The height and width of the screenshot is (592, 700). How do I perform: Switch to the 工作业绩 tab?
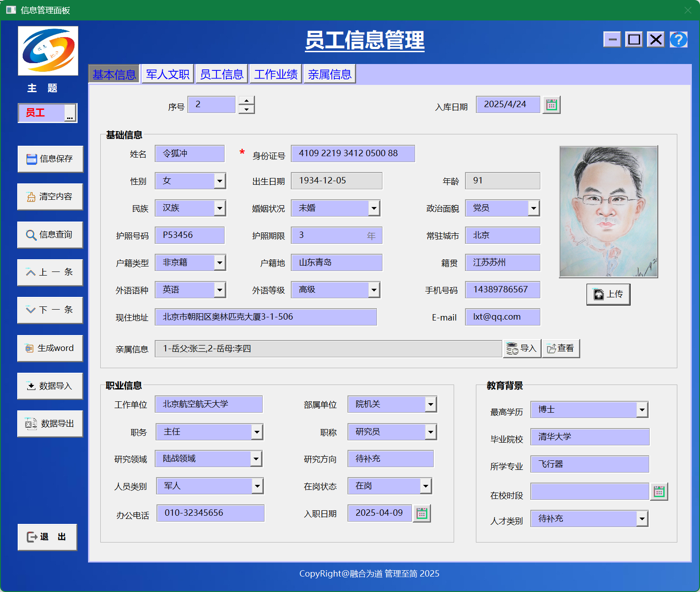tap(276, 74)
